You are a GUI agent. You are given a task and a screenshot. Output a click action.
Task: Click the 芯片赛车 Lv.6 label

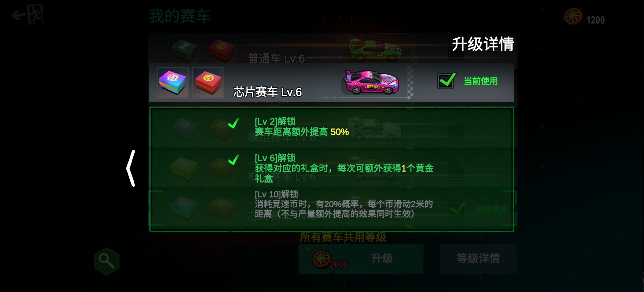click(x=268, y=92)
